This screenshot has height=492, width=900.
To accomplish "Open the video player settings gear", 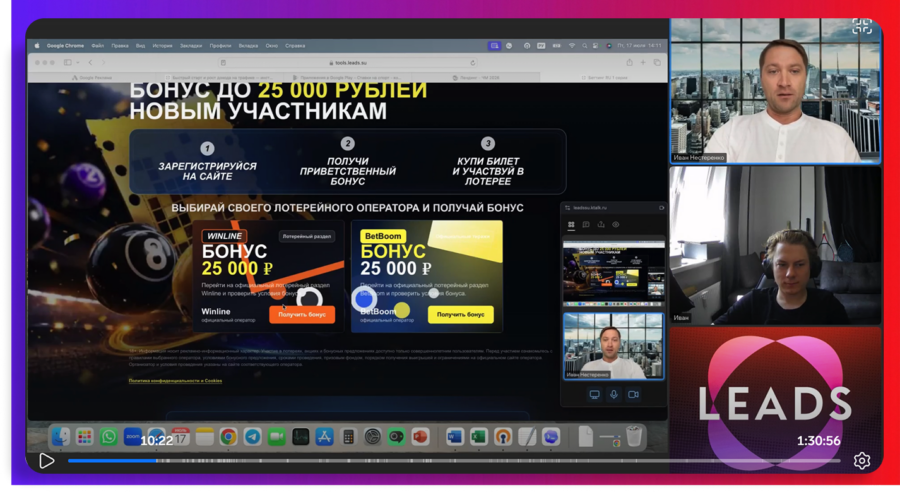I will point(862,460).
